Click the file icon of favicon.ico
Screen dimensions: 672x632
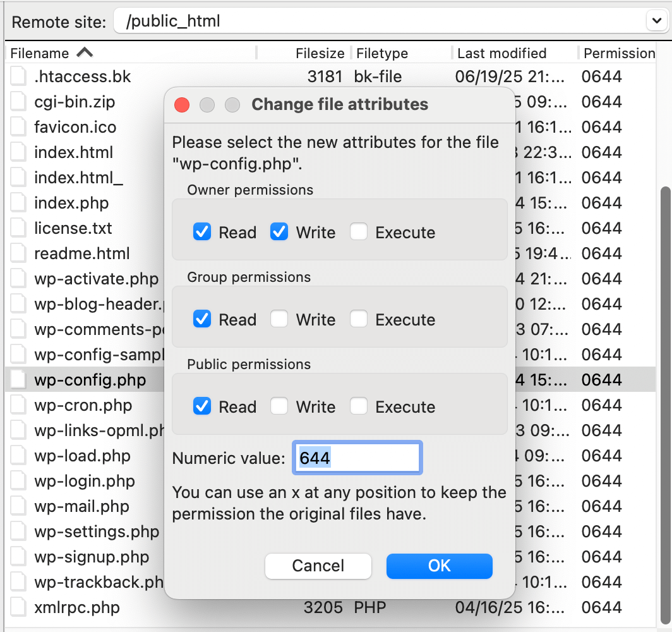[x=18, y=127]
